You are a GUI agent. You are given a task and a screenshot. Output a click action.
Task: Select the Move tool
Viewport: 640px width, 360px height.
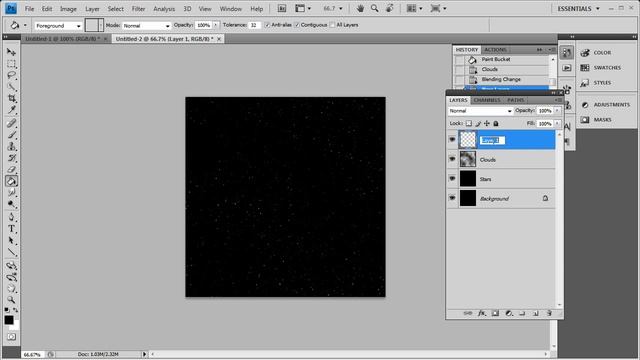coord(11,52)
